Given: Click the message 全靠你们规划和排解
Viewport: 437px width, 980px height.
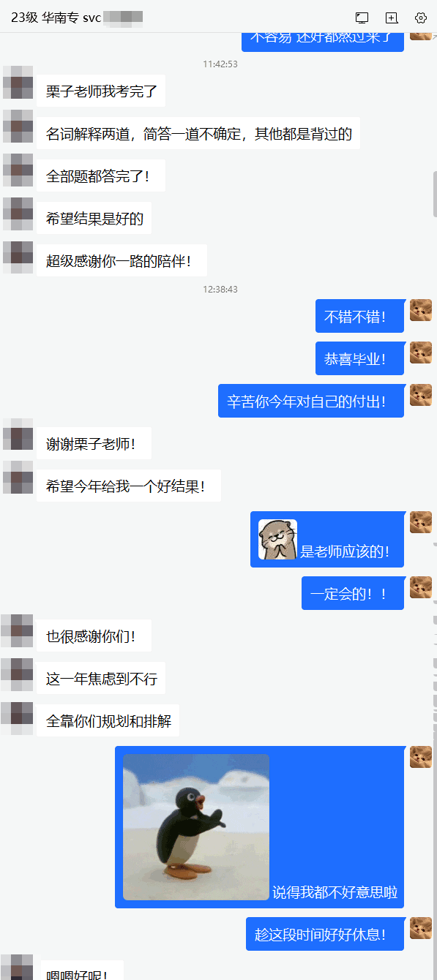Looking at the screenshot, I should pos(108,721).
